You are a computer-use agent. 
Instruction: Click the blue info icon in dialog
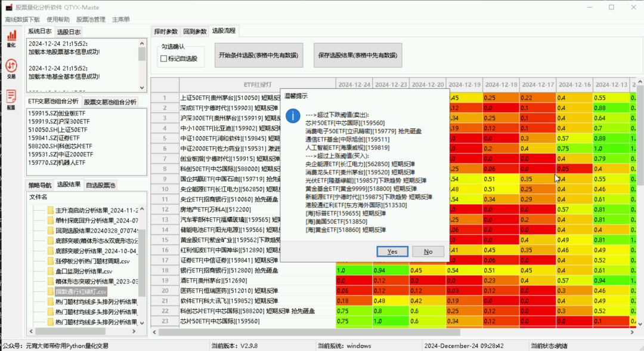click(293, 116)
